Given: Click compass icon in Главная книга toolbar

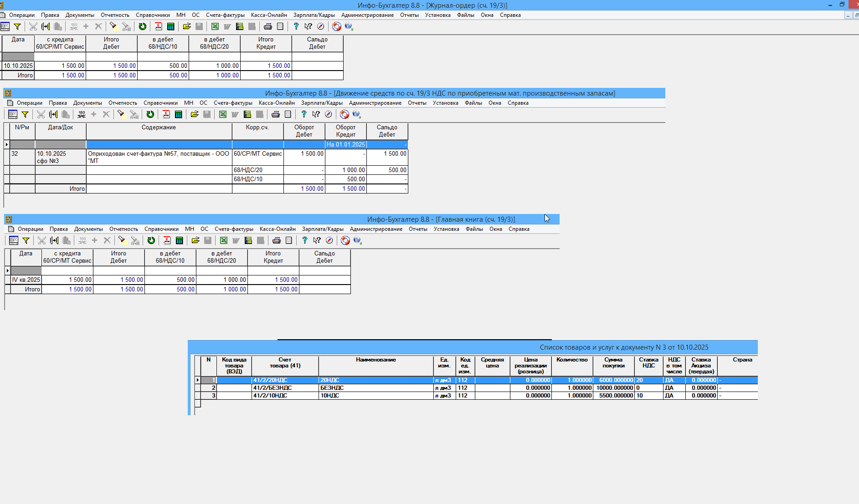Looking at the screenshot, I should click(329, 240).
